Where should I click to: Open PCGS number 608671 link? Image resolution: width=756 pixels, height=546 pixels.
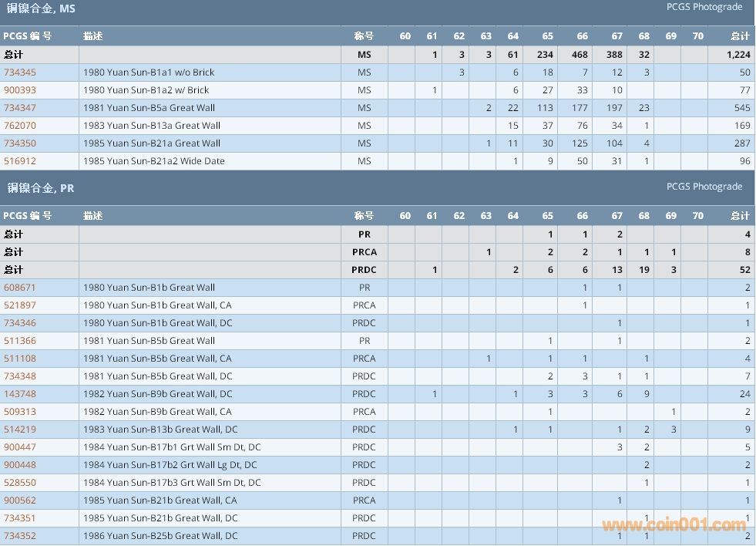[20, 288]
